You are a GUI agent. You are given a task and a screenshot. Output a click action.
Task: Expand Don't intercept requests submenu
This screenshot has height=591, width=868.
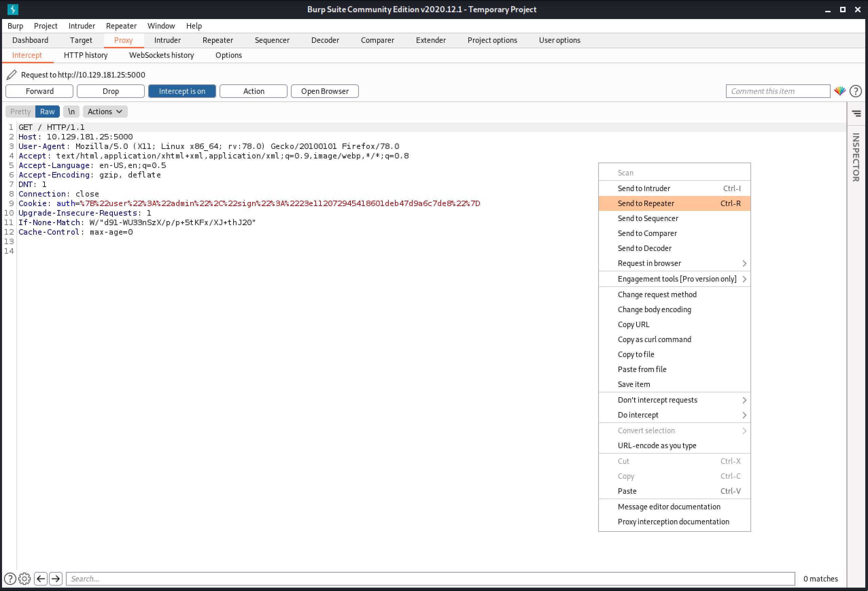click(674, 400)
